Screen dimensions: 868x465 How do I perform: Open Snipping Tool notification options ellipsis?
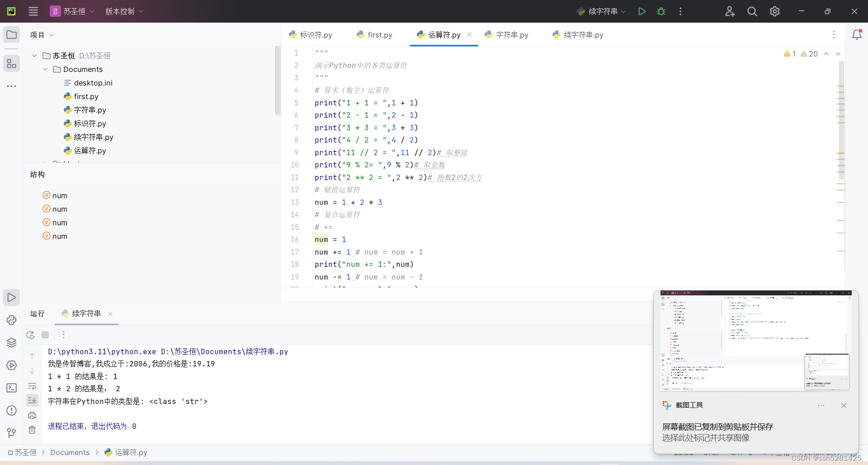(821, 405)
